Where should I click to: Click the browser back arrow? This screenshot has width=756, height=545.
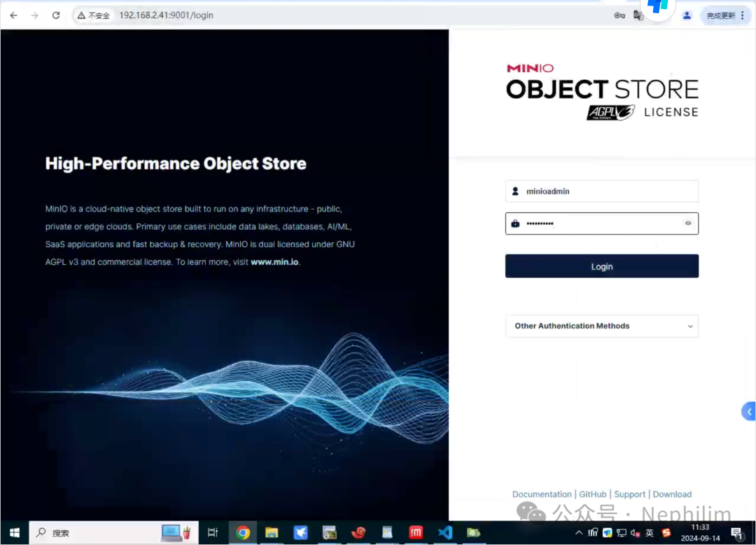13,15
